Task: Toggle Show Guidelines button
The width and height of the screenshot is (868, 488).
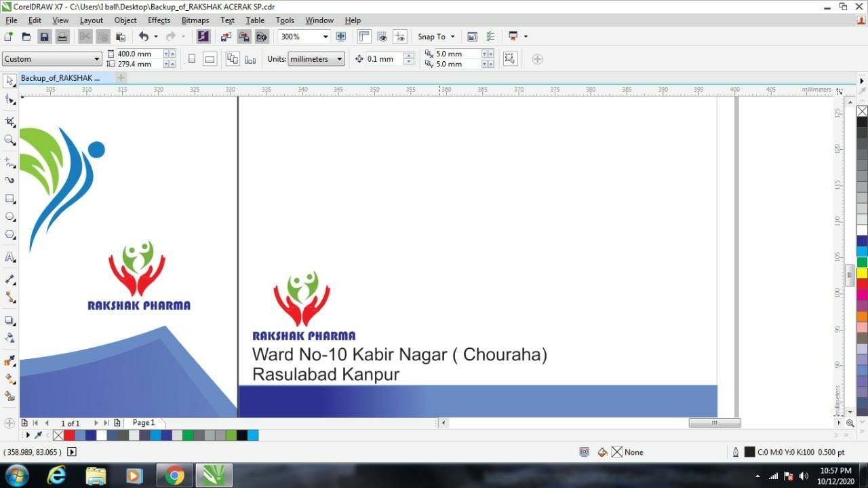Action: coord(400,37)
